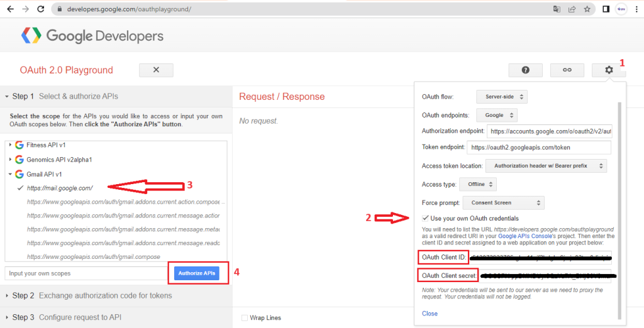Open the Access token location dropdown
The height and width of the screenshot is (328, 644).
[x=546, y=166]
